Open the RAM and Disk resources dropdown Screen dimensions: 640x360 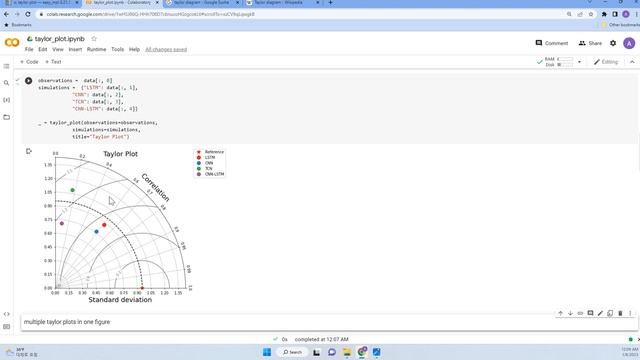(x=579, y=62)
